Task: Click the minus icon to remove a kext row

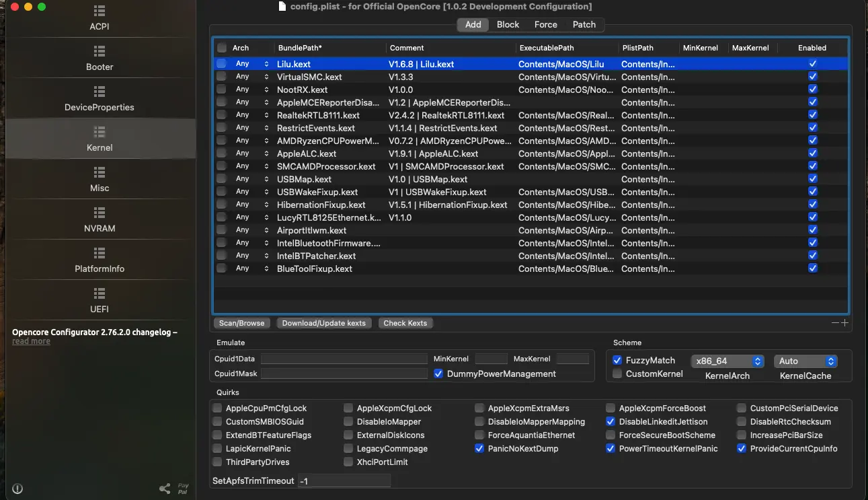Action: click(x=836, y=323)
